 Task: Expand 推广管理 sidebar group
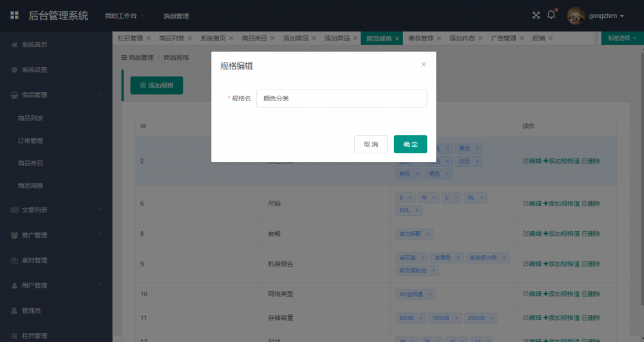point(56,235)
